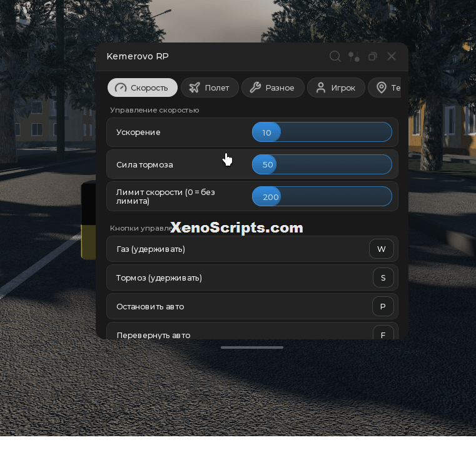Adjust the Сила тормоза slider
This screenshot has height=455, width=476.
(x=322, y=164)
